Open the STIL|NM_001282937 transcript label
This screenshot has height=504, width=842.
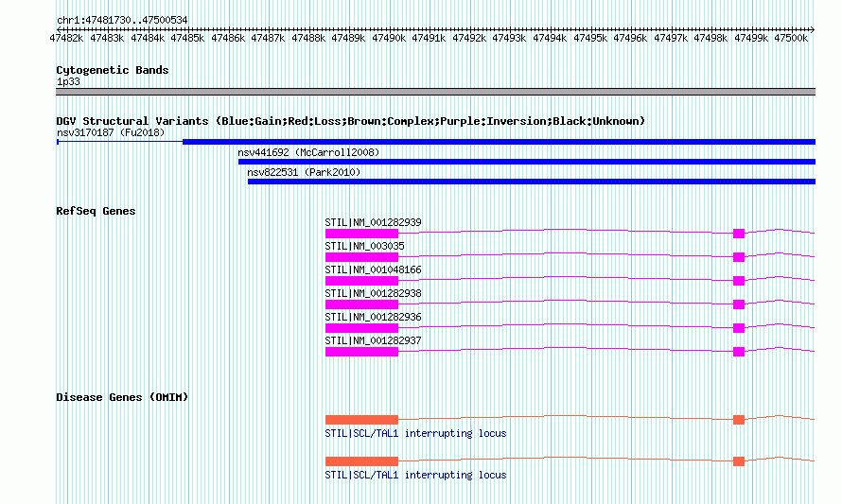(373, 340)
